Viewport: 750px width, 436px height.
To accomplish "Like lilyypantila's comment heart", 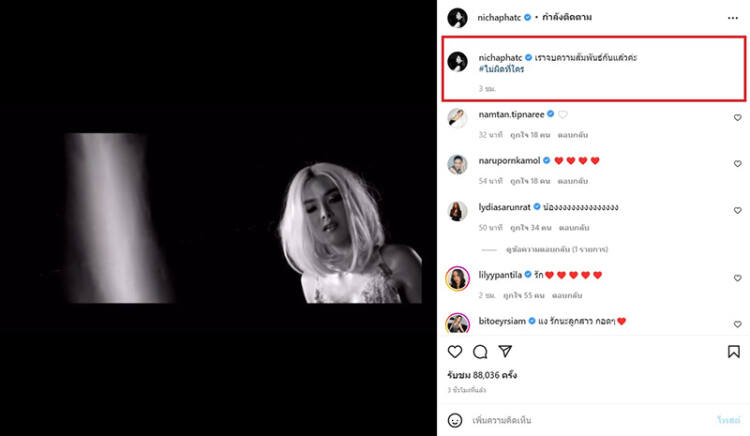I will pos(738,278).
